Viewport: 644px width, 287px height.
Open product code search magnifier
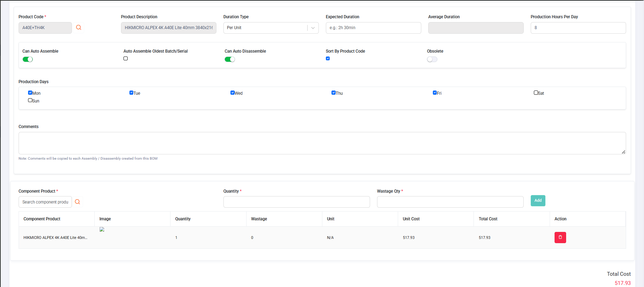point(79,27)
